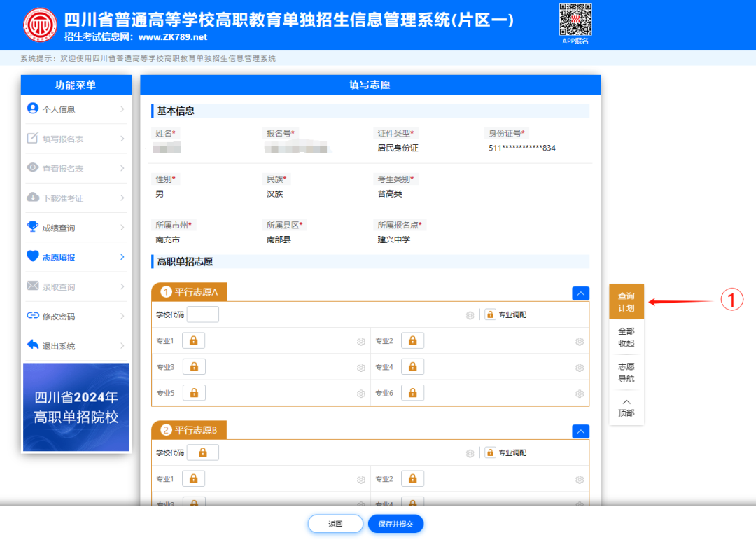
Task: Click the 专业3 lock field in 平行志愿A
Action: click(194, 367)
